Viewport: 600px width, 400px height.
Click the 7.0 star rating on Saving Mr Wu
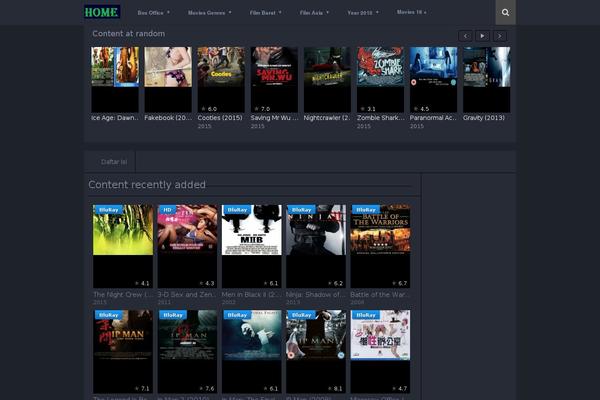click(262, 109)
